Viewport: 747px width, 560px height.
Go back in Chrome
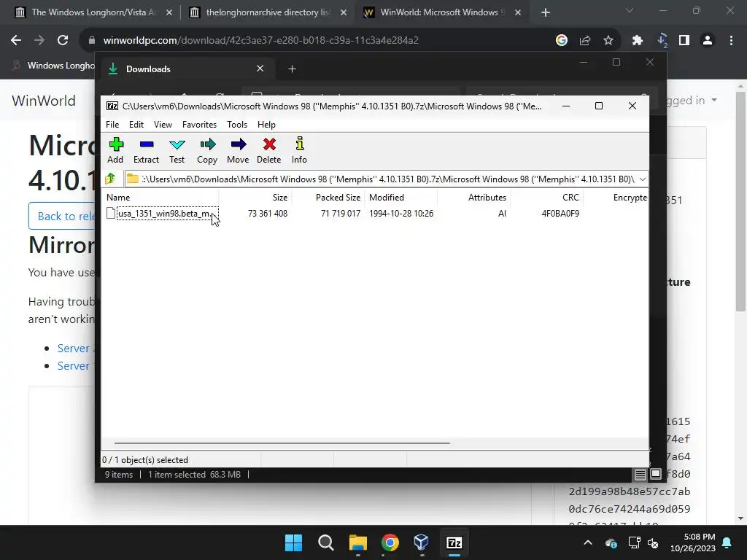pyautogui.click(x=16, y=41)
